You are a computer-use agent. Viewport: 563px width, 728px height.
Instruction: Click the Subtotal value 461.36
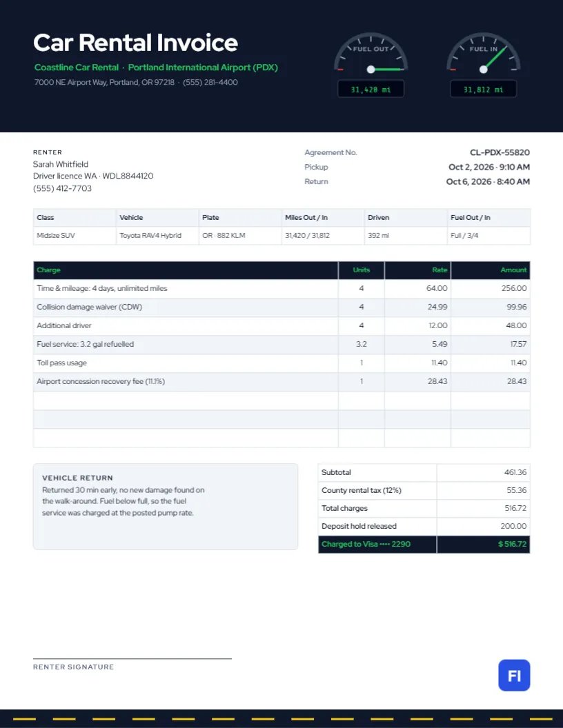pos(515,472)
